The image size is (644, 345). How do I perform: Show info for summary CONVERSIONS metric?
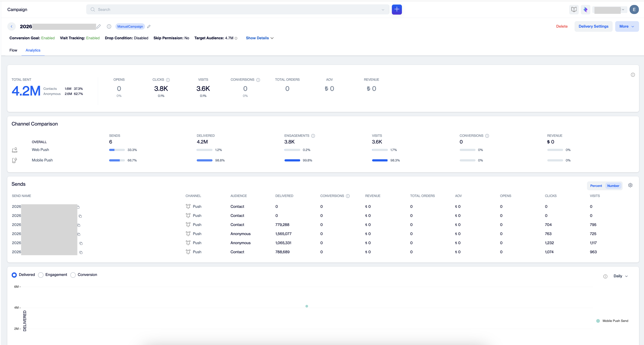[258, 80]
